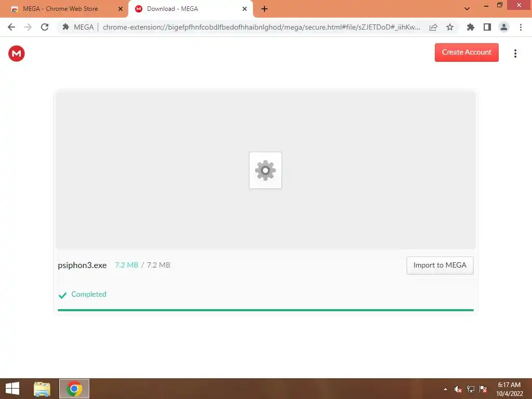
Task: Expand the tab search dropdown arrow
Action: 467,9
